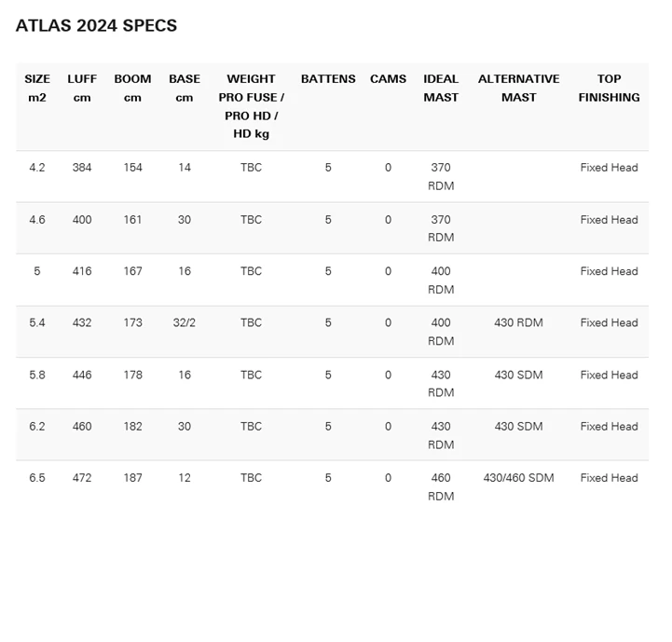672x642 pixels.
Task: Select the WEIGHT PRO FUSE header
Action: click(x=251, y=106)
